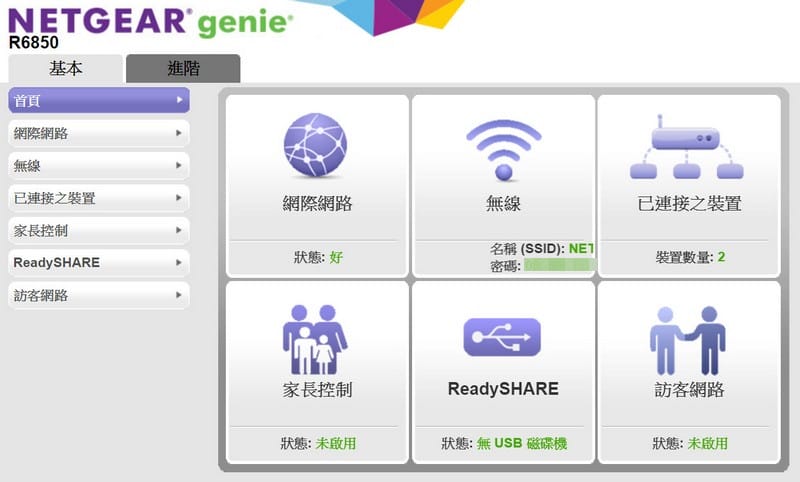The height and width of the screenshot is (482, 800).
Task: Click the R6850 model label
Action: click(34, 43)
